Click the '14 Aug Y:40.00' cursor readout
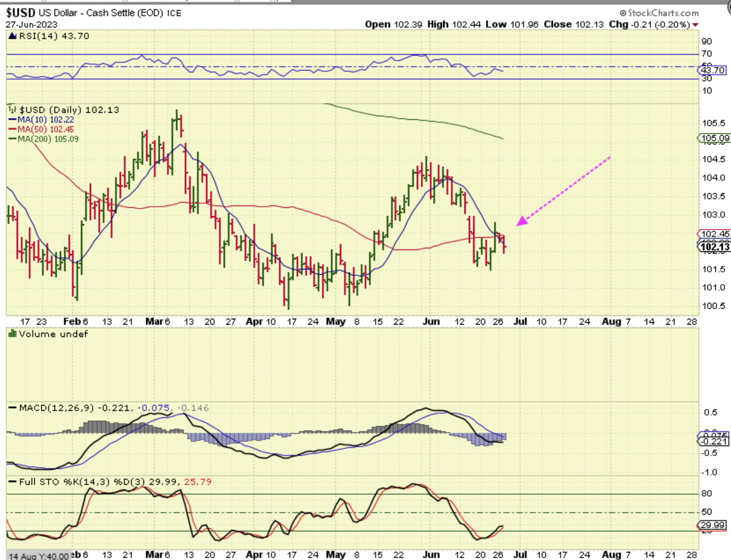This screenshot has height=560, width=731. pos(39,555)
